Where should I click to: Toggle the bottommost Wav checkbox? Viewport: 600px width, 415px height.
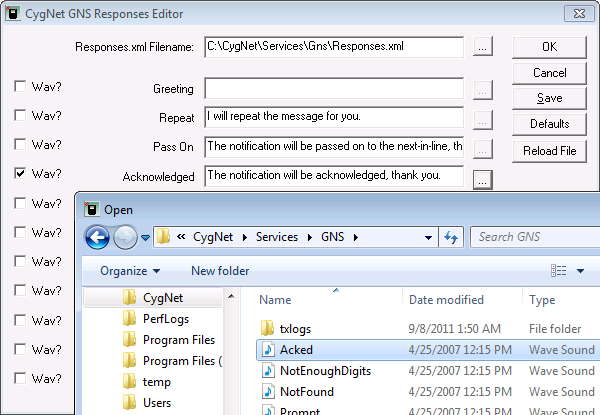20,378
